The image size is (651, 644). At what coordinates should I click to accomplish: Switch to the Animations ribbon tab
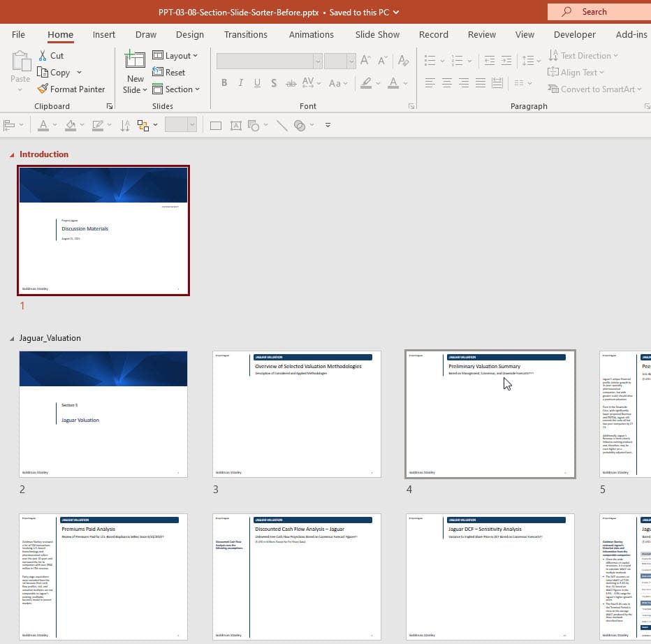[311, 34]
